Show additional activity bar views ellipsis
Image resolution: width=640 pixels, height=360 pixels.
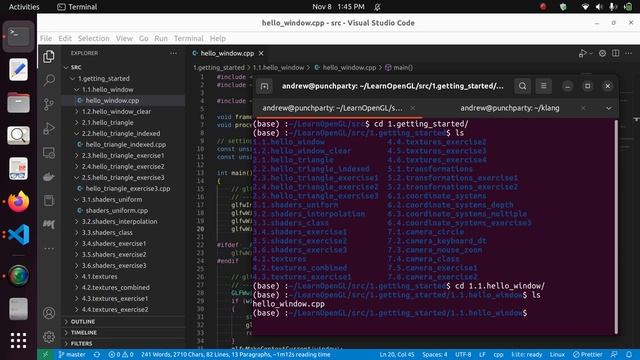coord(49,248)
